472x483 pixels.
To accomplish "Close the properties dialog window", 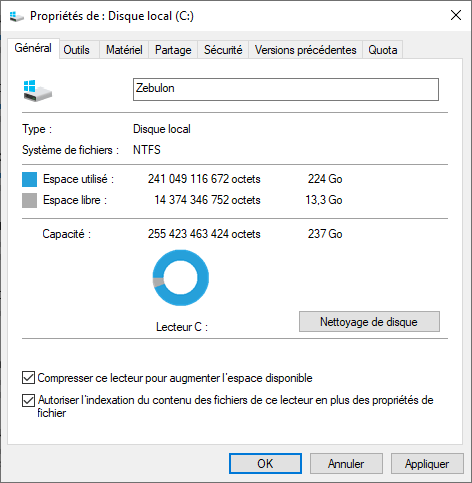I will 456,15.
